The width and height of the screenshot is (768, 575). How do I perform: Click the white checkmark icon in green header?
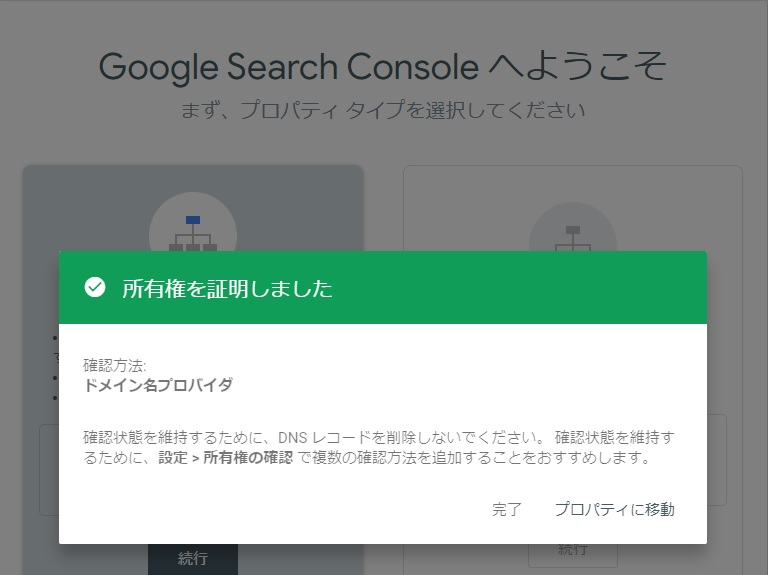[x=95, y=288]
